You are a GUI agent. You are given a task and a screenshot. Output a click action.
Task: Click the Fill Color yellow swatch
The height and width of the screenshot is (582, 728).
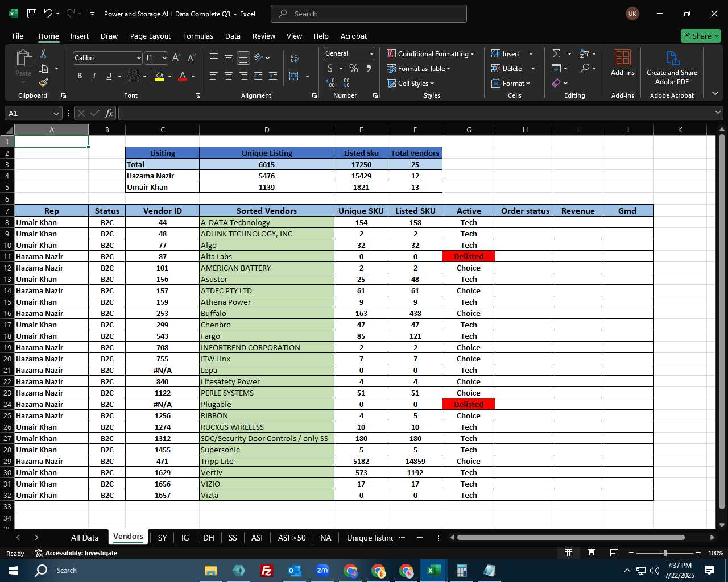point(159,76)
